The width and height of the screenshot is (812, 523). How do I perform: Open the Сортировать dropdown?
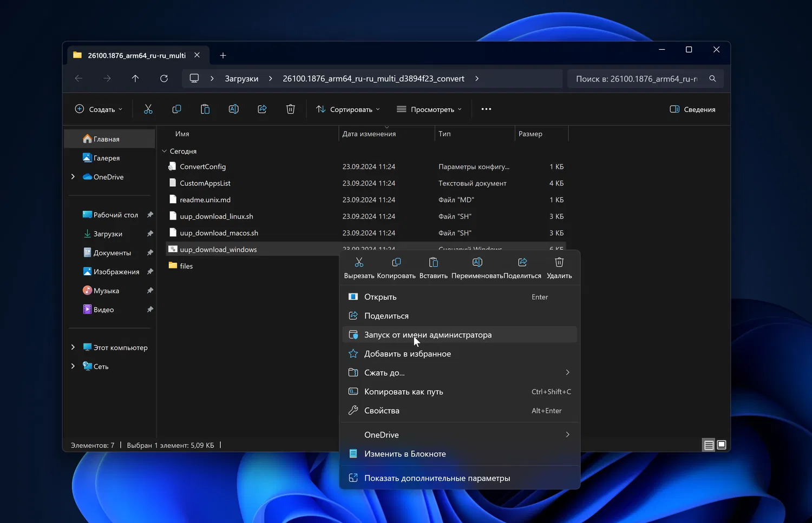[348, 109]
